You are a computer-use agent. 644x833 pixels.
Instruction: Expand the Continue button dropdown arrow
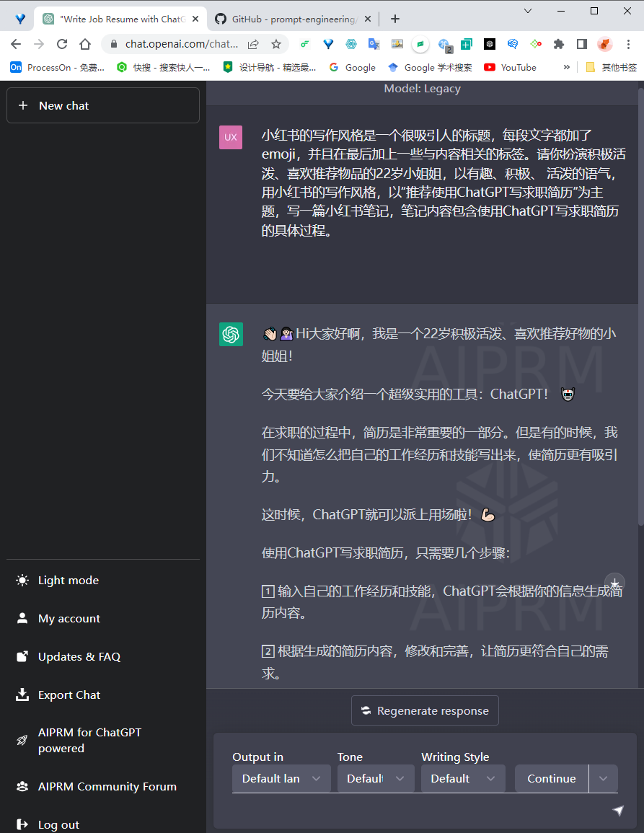click(x=604, y=778)
